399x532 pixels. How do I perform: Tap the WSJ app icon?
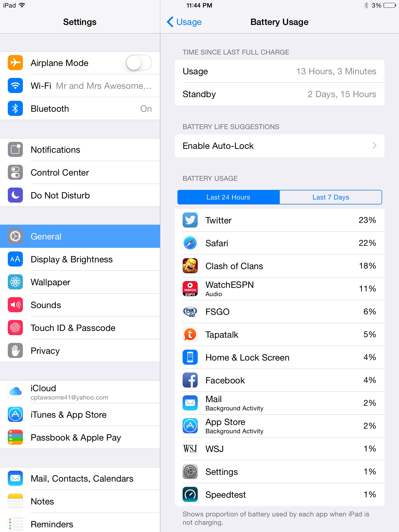point(190,449)
